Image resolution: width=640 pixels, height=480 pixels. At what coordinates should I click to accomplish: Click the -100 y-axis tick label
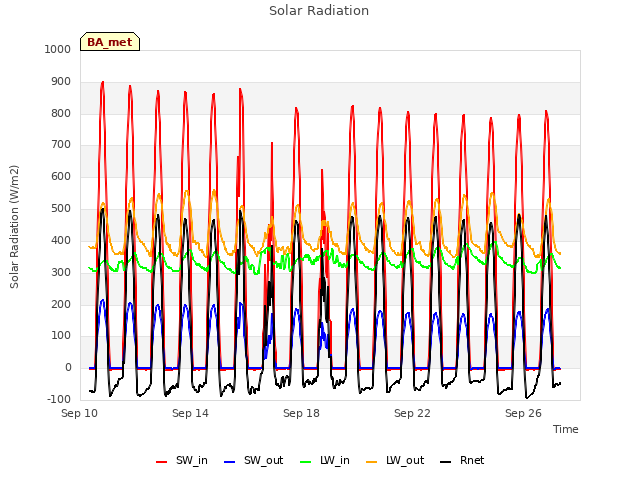coord(59,399)
